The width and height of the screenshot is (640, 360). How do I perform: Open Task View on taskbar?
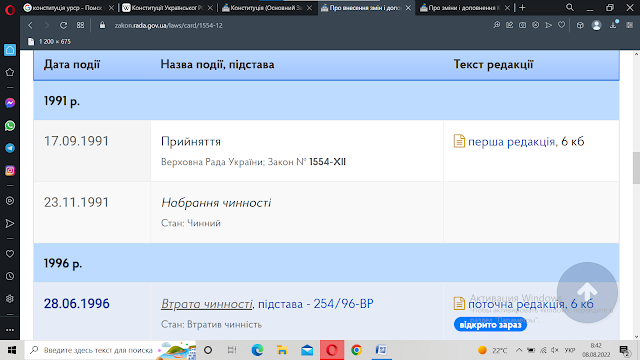[232, 350]
